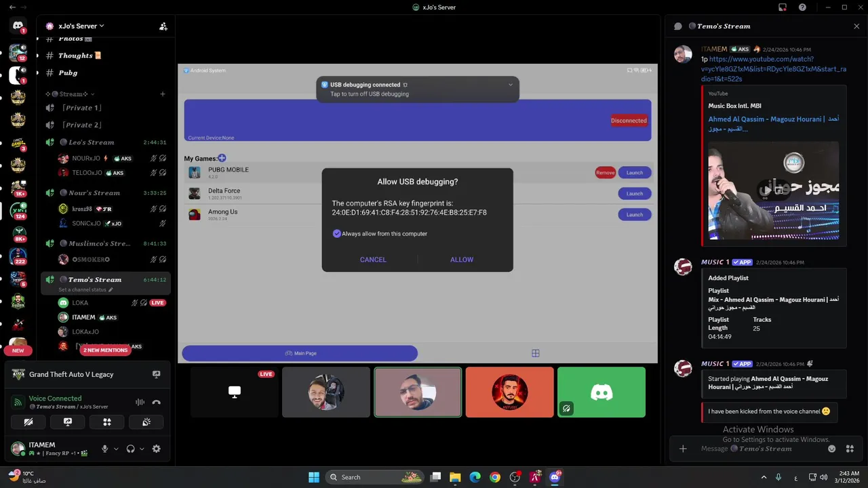868x488 pixels.
Task: Click ITAMEM user avatar in user panel
Action: point(18,449)
